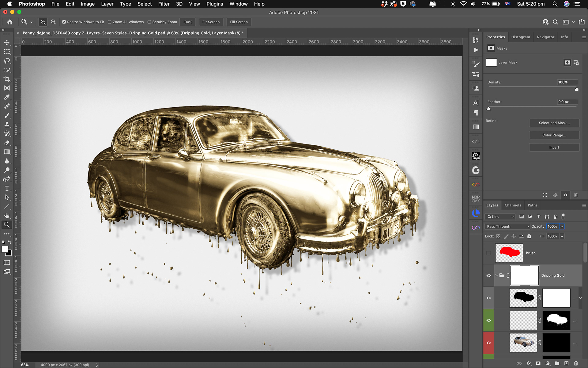Select the Horizontal Type tool
This screenshot has width=588, height=368.
click(7, 188)
